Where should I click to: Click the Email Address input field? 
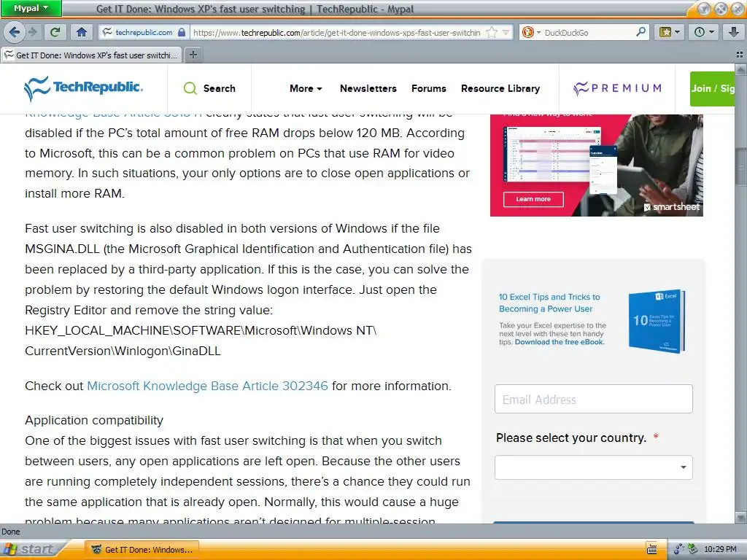(x=594, y=399)
